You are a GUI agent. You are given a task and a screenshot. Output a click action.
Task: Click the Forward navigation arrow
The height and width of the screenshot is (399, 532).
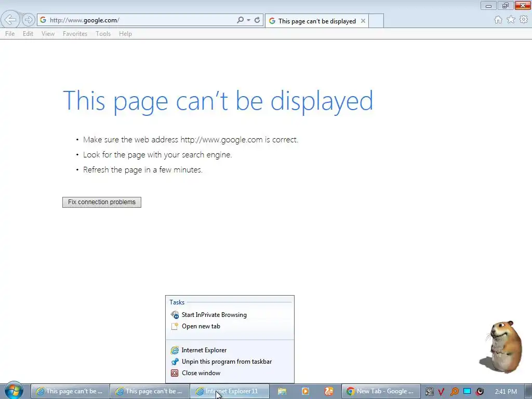coord(29,20)
